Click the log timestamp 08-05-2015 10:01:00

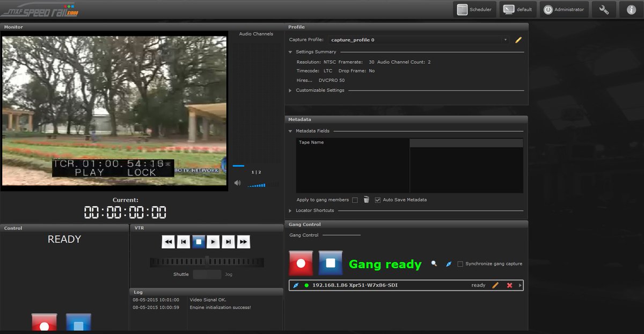[156, 300]
